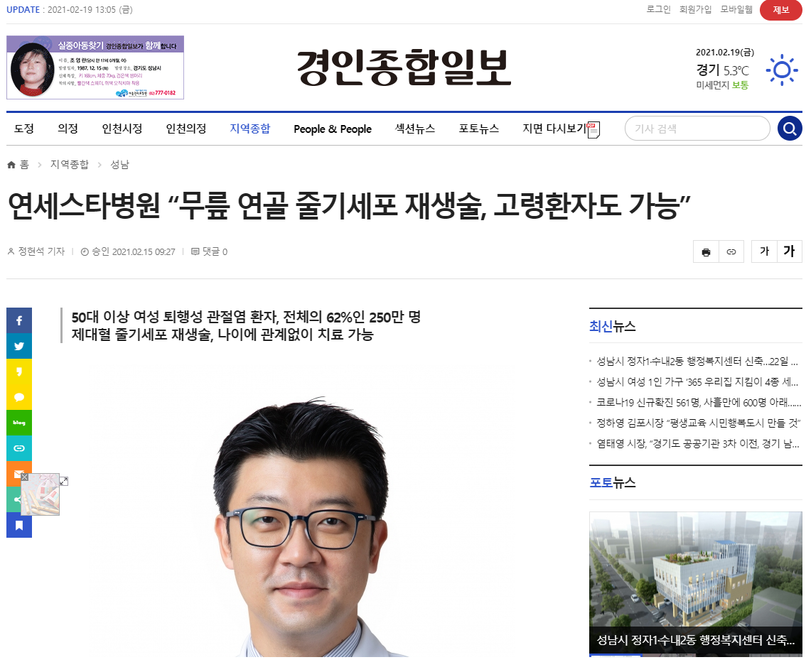Click the blue search magnifier button
This screenshot has height=672, width=806.
pyautogui.click(x=790, y=129)
